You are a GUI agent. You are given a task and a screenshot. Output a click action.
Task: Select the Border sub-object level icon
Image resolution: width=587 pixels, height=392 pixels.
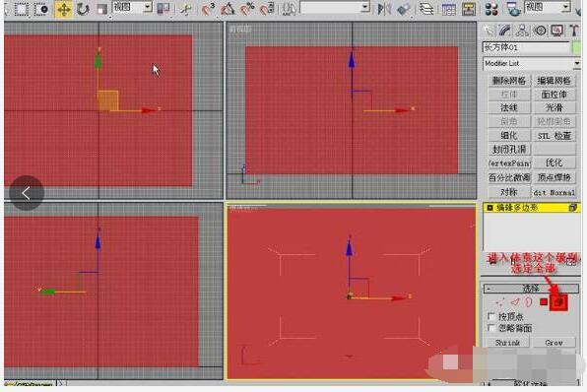pos(529,301)
